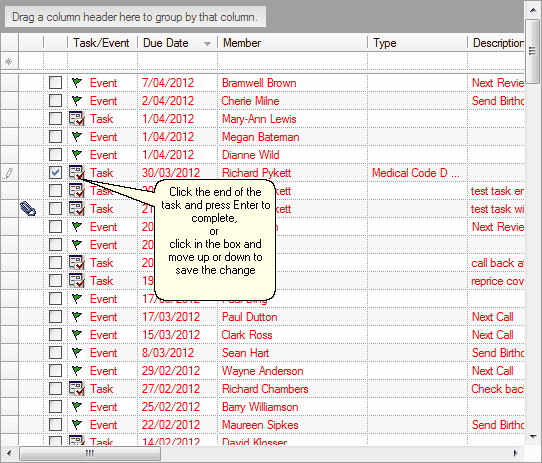542x463 pixels.
Task: Click the flag icon for Dianne Wild's event
Action: pos(77,155)
